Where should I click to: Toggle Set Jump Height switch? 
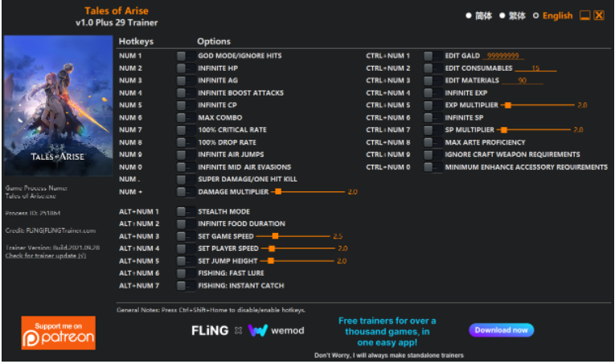(x=186, y=261)
